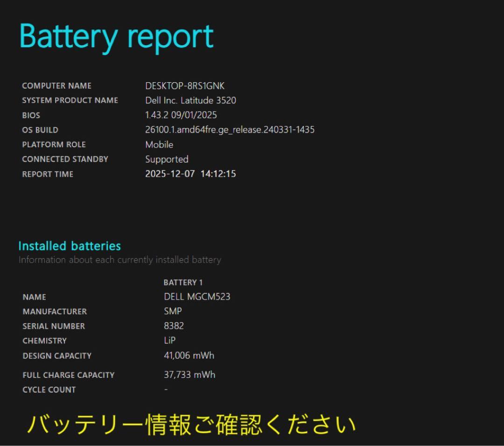The width and height of the screenshot is (504, 446).
Task: Click the Dell Inc. Latitude 3520 product name
Action: coord(190,100)
